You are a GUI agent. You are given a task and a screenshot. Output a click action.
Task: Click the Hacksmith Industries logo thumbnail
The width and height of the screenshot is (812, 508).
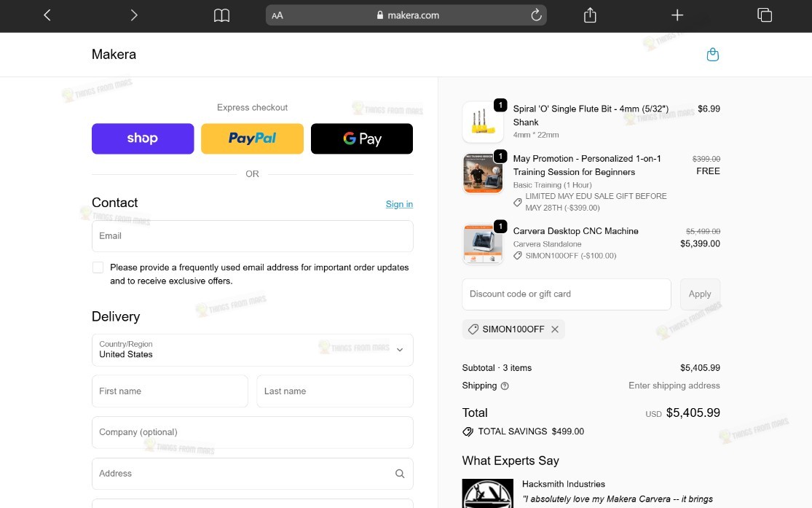[x=487, y=493]
